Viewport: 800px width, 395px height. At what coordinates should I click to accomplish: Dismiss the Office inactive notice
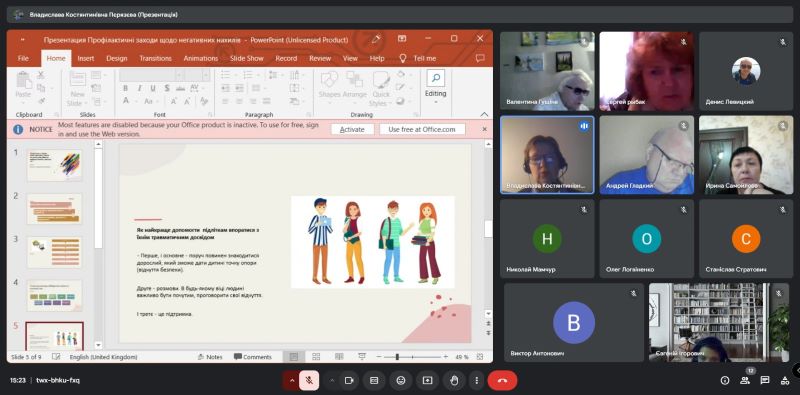(485, 129)
